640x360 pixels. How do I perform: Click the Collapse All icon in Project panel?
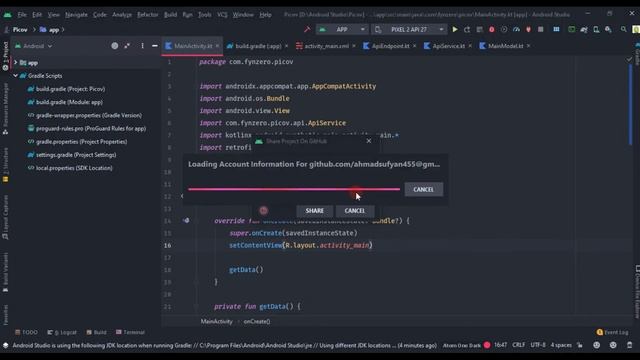click(127, 46)
